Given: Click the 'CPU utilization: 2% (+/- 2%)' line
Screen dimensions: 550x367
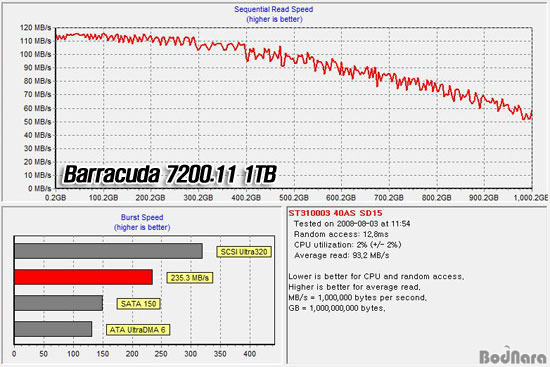Looking at the screenshot, I should (x=348, y=245).
